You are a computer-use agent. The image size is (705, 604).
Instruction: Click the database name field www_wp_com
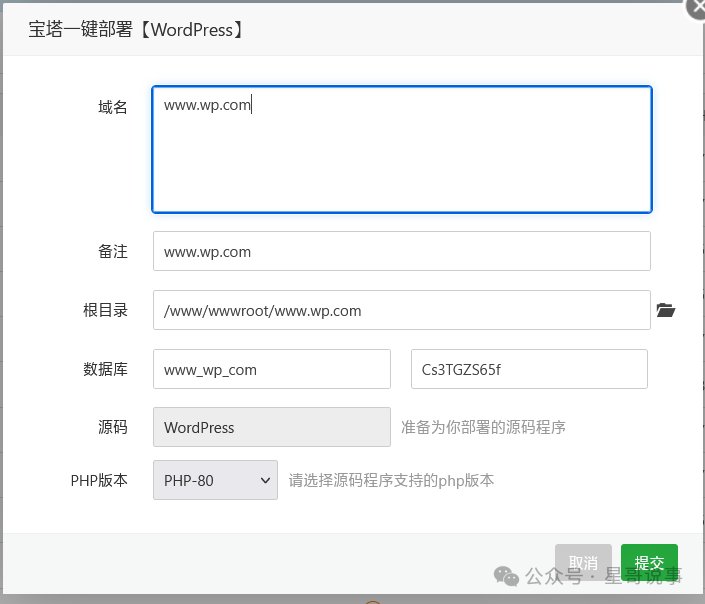[272, 369]
